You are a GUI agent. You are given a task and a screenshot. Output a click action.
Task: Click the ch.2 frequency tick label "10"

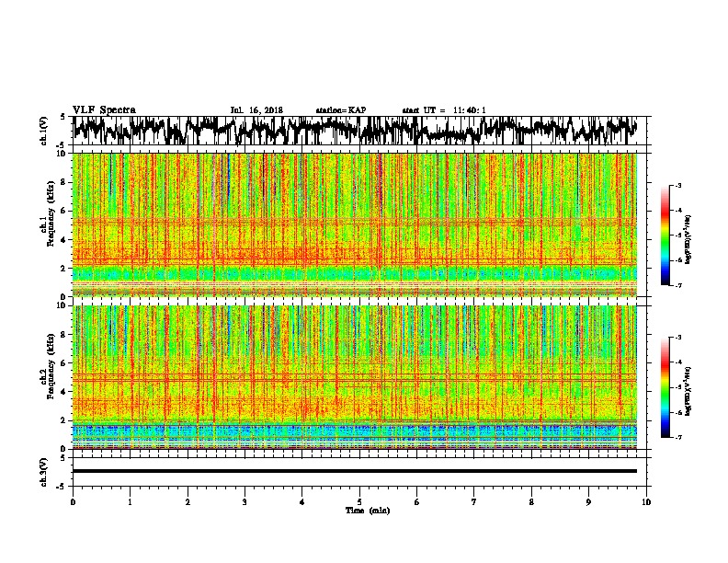point(63,306)
